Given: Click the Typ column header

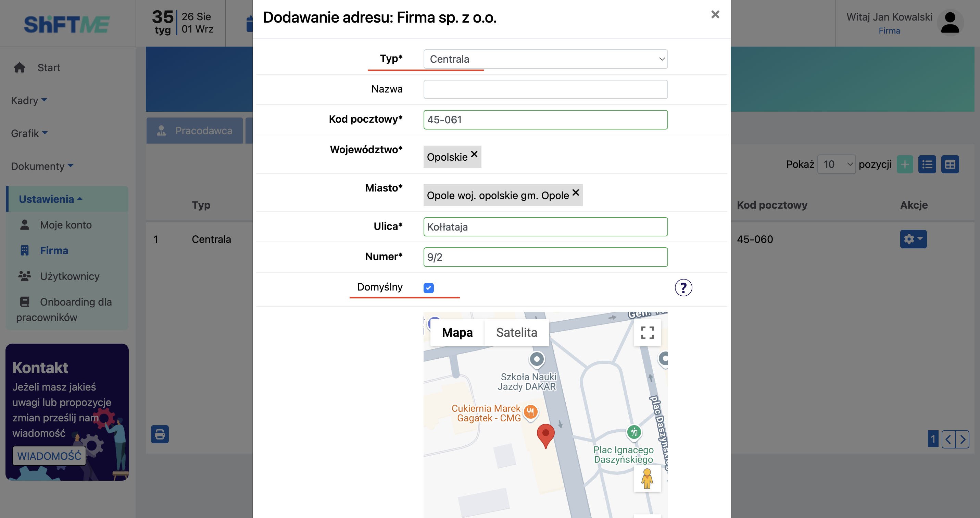Looking at the screenshot, I should click(x=201, y=205).
